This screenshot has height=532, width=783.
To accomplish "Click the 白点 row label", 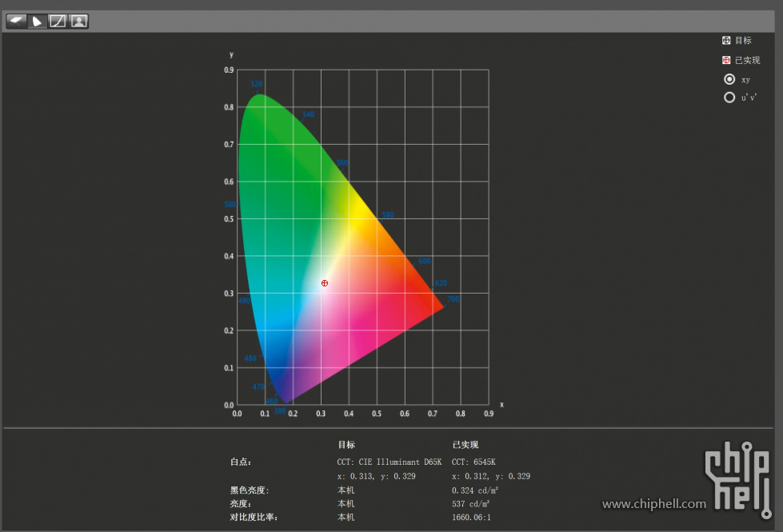I will point(241,462).
